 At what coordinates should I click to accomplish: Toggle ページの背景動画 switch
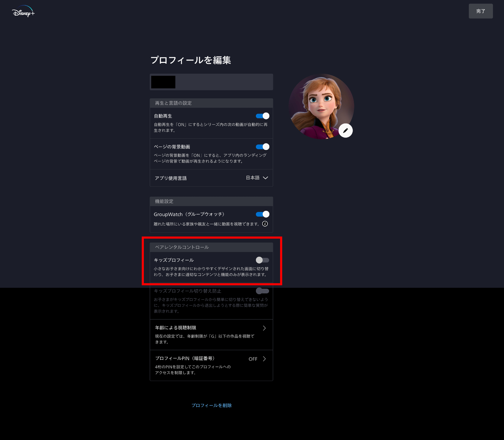pyautogui.click(x=262, y=147)
